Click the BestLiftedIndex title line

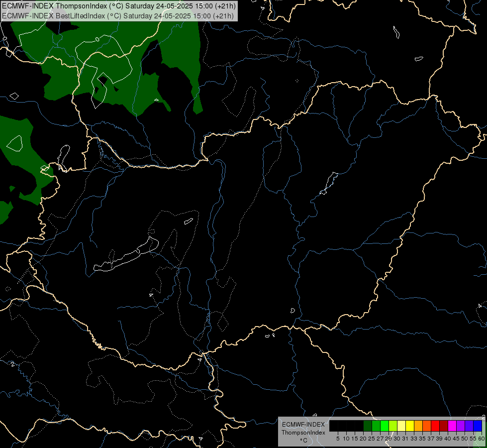click(118, 16)
